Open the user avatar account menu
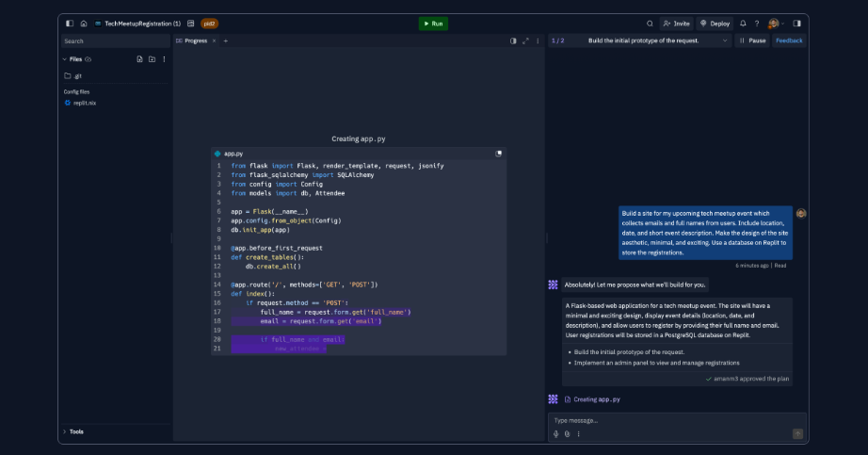Image resolution: width=868 pixels, height=455 pixels. (x=776, y=24)
